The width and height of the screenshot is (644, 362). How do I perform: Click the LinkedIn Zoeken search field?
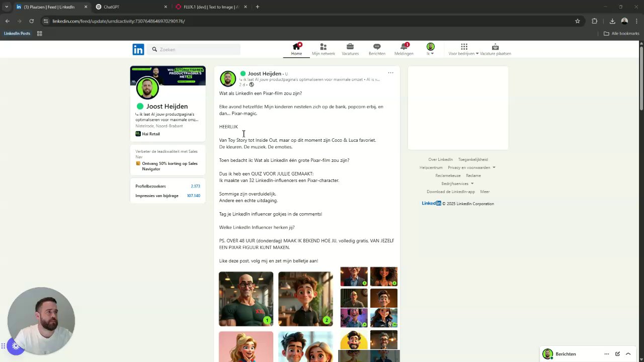click(x=194, y=49)
